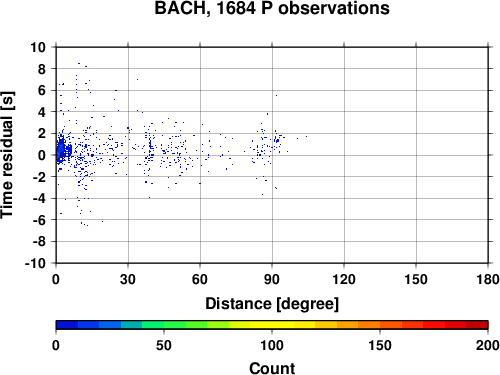Click the colorbar tick label '50'
This screenshot has width=500, height=375.
(164, 345)
